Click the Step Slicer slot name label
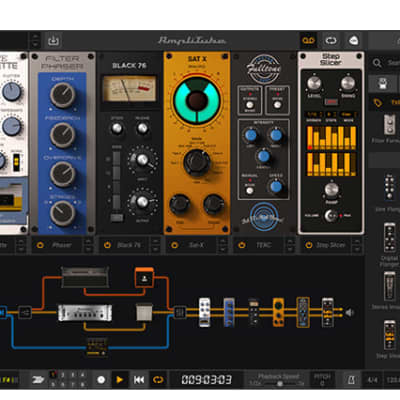The height and width of the screenshot is (400, 400). click(x=330, y=245)
